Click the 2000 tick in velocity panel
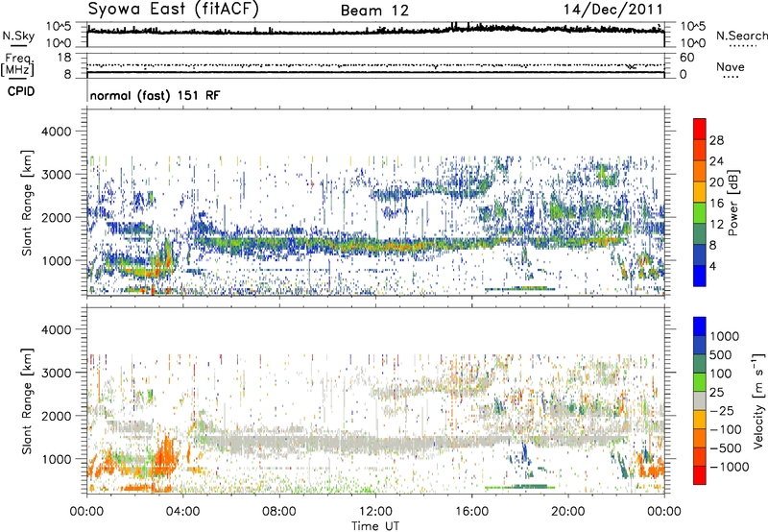This screenshot has height=532, width=768. click(x=56, y=416)
